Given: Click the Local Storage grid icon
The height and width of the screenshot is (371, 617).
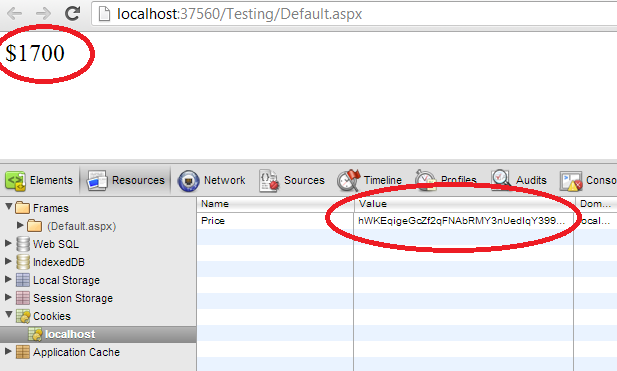Looking at the screenshot, I should click(x=23, y=280).
